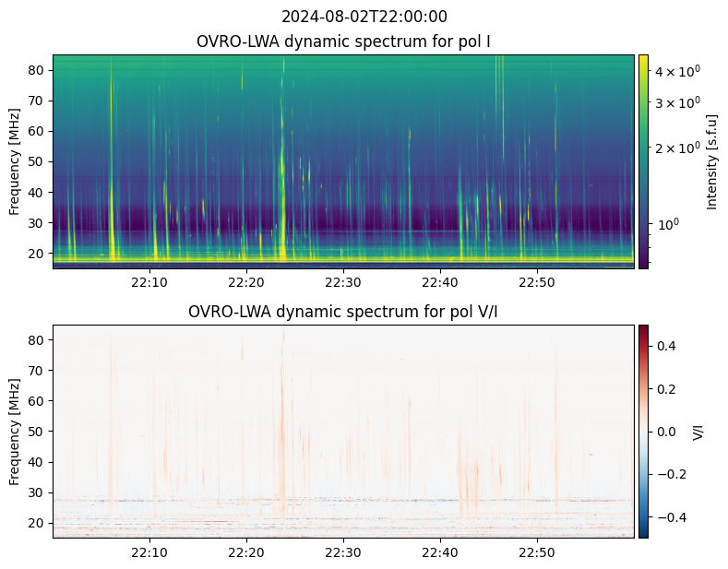Screen dimensions: 728x569
Task: Click the 2024-08-02T22:00:00 figure title
Action: coord(364,17)
